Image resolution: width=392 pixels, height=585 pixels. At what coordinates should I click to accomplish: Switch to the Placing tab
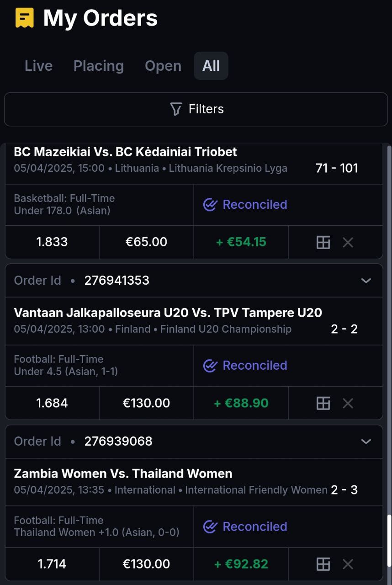point(99,66)
